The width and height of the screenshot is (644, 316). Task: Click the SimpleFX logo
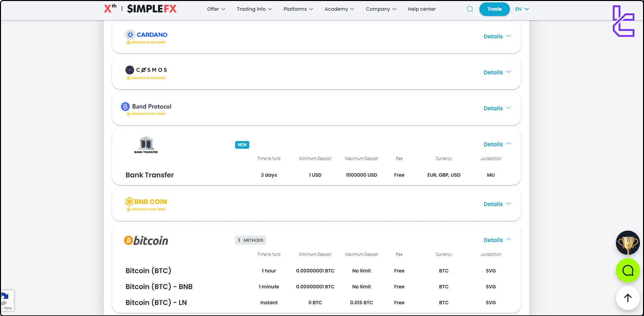point(152,9)
